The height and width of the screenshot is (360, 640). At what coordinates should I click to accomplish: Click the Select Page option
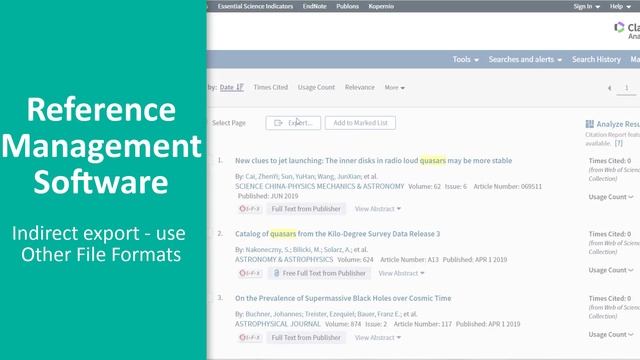tap(229, 123)
